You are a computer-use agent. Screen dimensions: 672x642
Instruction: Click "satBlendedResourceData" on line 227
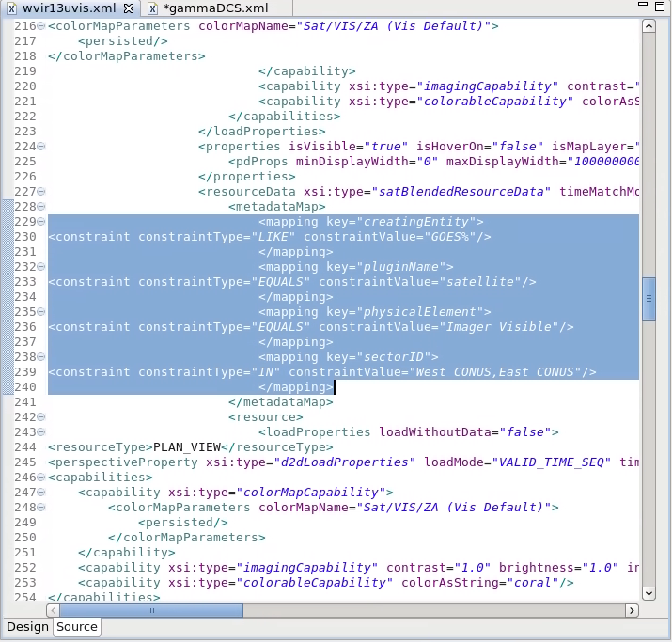[461, 191]
